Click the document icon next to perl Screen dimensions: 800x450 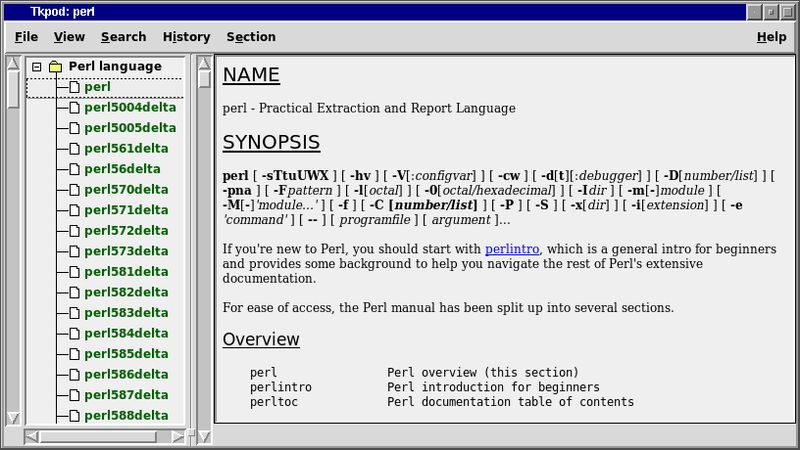click(x=74, y=87)
